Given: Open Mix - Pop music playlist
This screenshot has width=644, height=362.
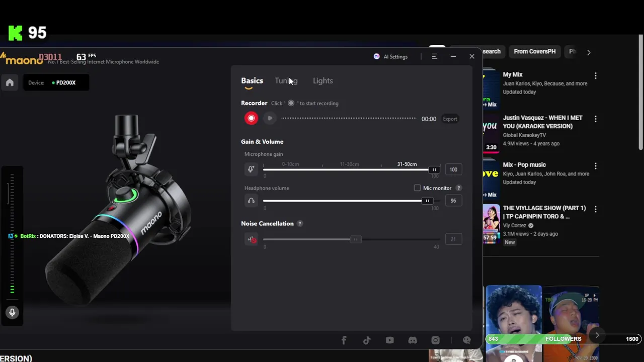Looking at the screenshot, I should pyautogui.click(x=524, y=165).
